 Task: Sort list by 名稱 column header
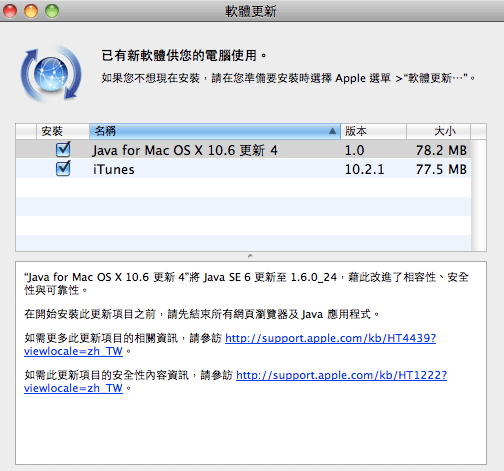[215, 131]
